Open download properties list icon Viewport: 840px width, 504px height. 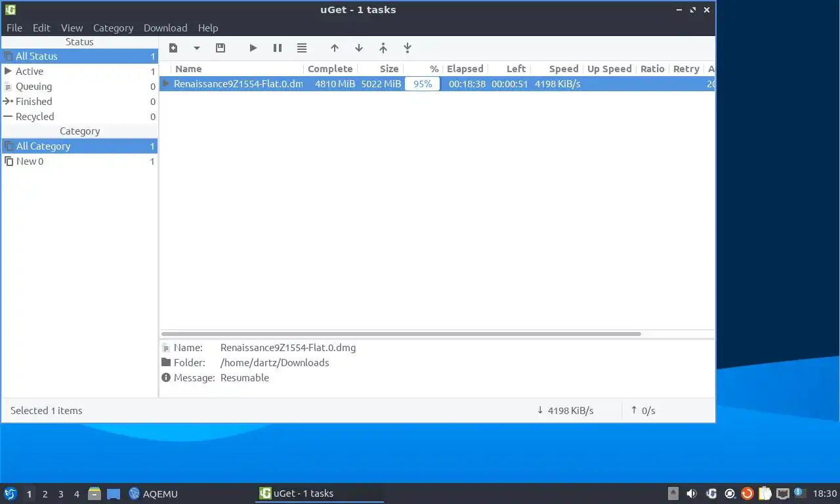point(302,48)
